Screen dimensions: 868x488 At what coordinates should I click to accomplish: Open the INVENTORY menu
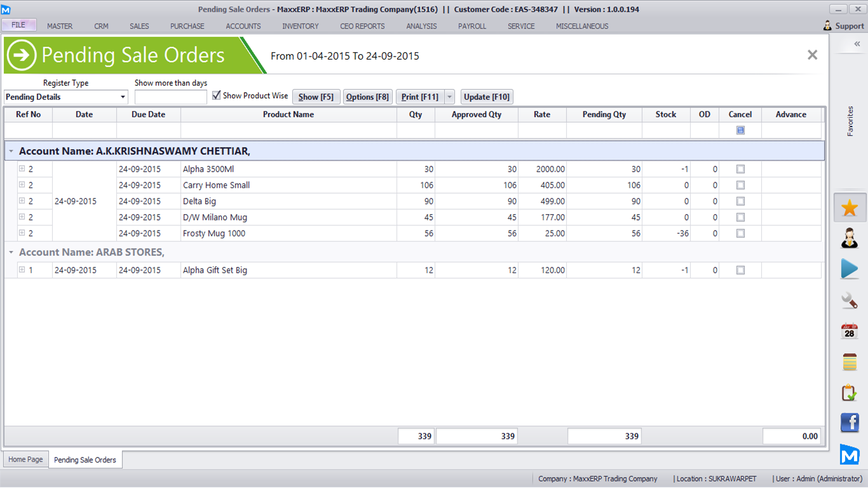click(300, 26)
